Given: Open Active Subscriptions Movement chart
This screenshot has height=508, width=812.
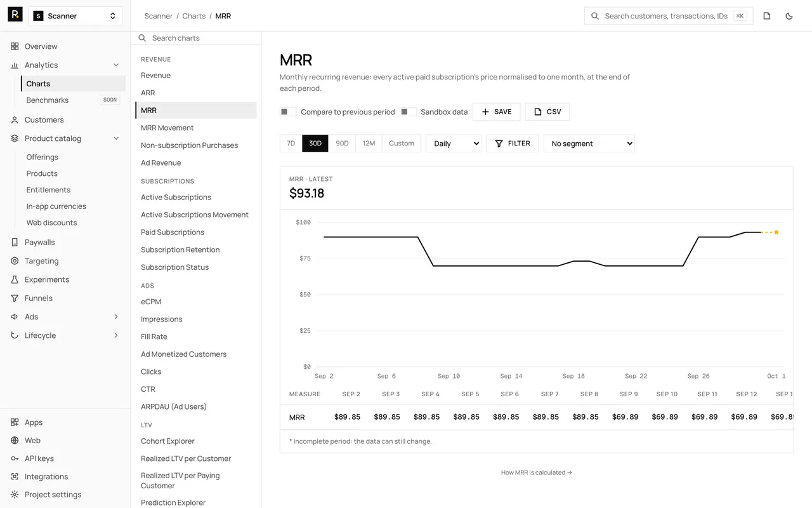Looking at the screenshot, I should (196, 215).
